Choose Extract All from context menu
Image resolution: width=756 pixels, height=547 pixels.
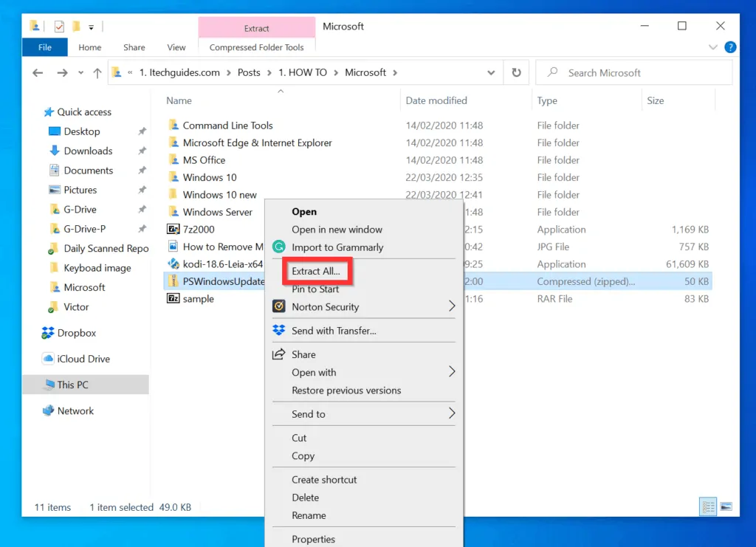tap(315, 271)
